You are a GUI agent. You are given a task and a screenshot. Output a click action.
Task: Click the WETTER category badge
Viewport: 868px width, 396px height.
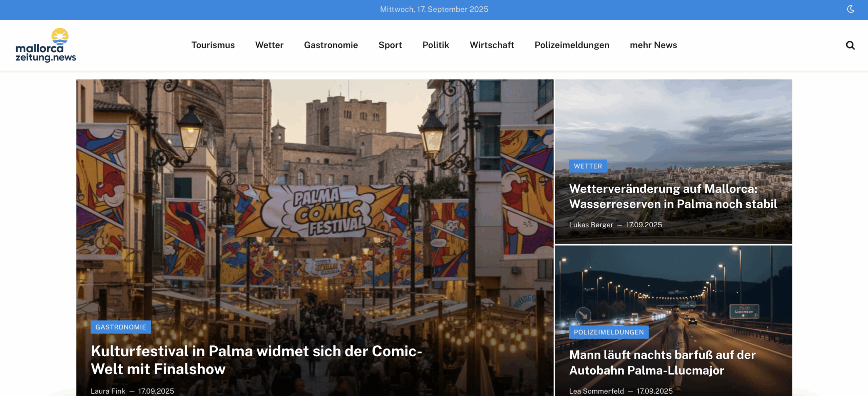pos(588,166)
